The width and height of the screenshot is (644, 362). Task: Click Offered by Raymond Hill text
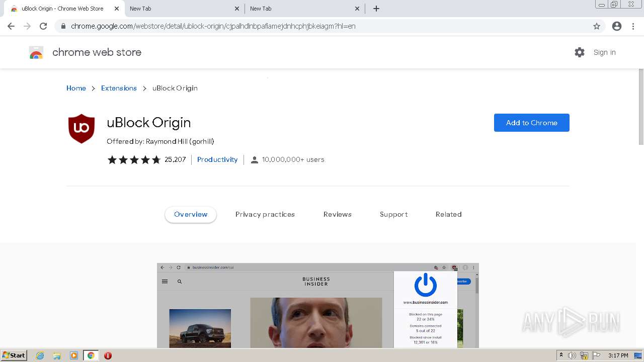[x=160, y=142]
